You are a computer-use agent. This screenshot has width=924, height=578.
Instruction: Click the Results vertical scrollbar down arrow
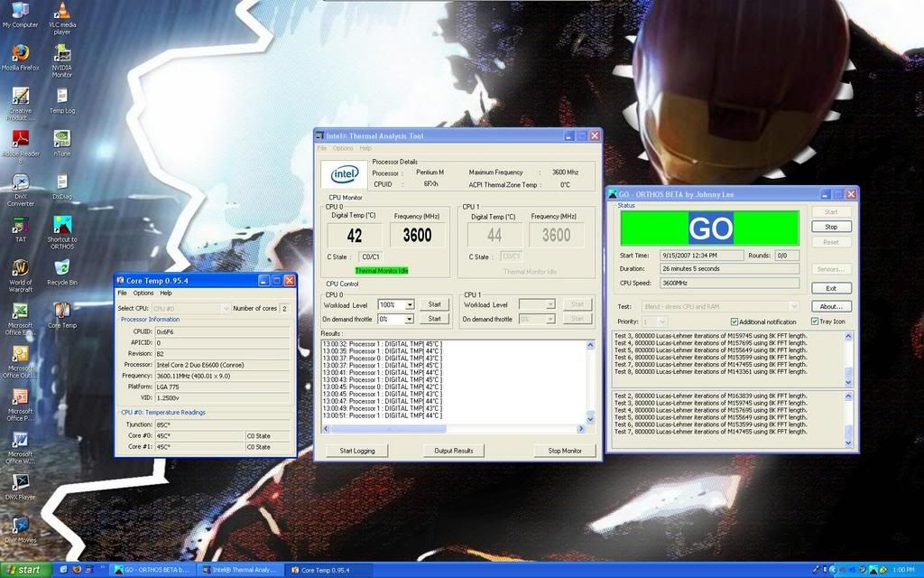point(590,419)
